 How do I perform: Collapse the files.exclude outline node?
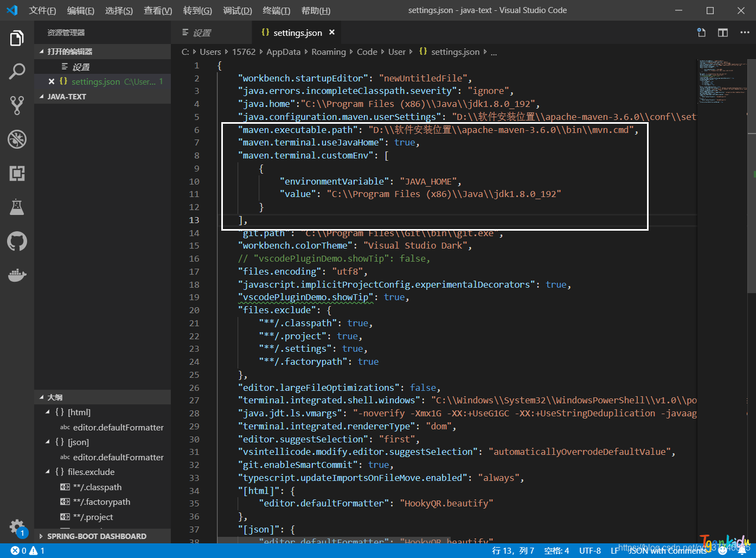coord(48,472)
